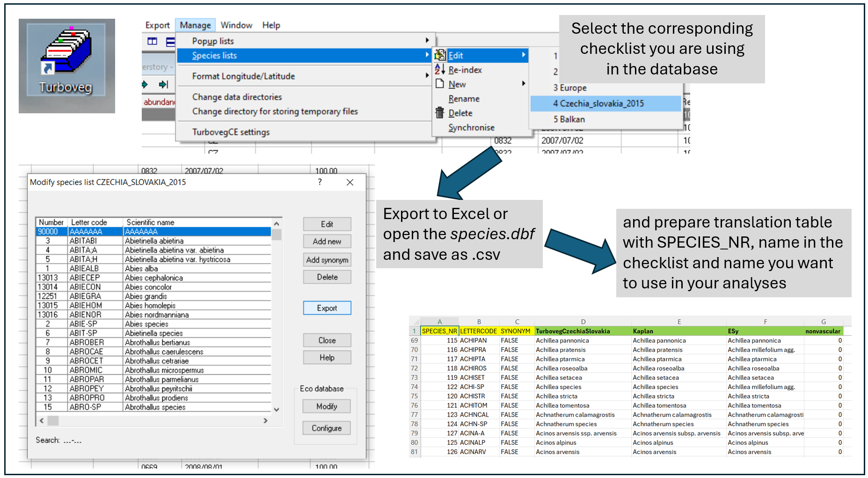
Task: Open the Manage menu
Action: pyautogui.click(x=195, y=25)
